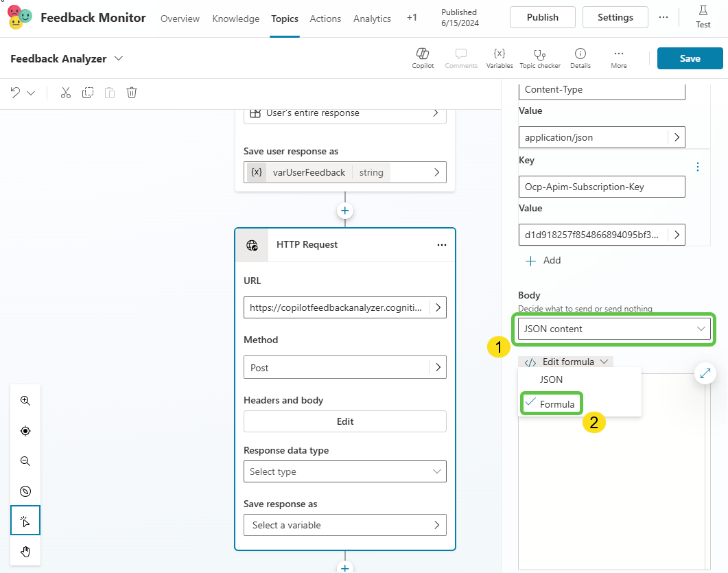Expand the formula editor to full screen
728x573 pixels.
(705, 373)
